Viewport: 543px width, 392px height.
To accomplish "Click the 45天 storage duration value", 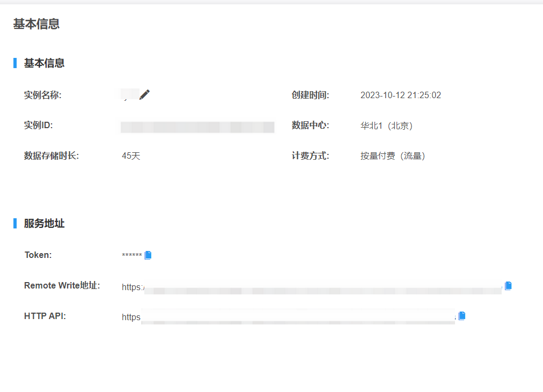I will (131, 156).
